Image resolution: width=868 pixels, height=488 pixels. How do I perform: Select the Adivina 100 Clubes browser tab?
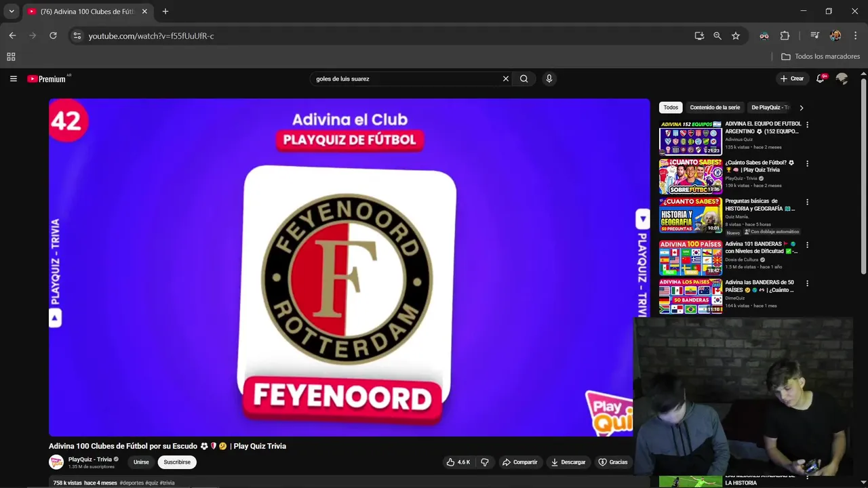click(x=87, y=12)
